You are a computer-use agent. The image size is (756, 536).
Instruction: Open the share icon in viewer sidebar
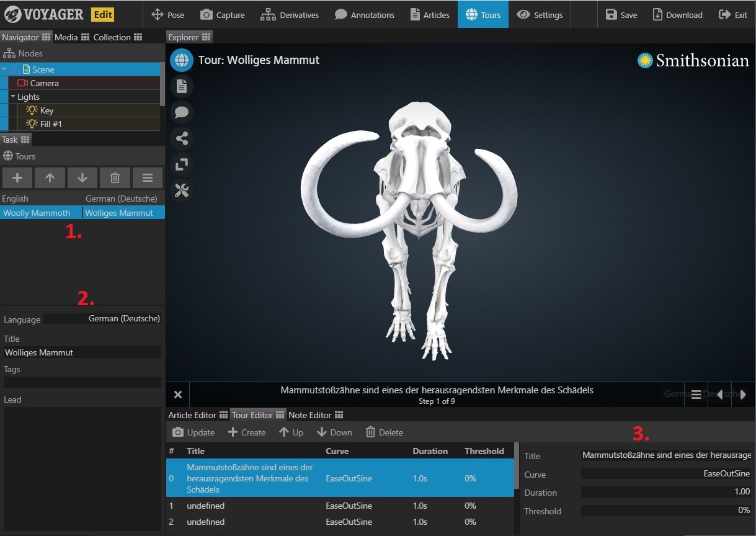[x=182, y=138]
